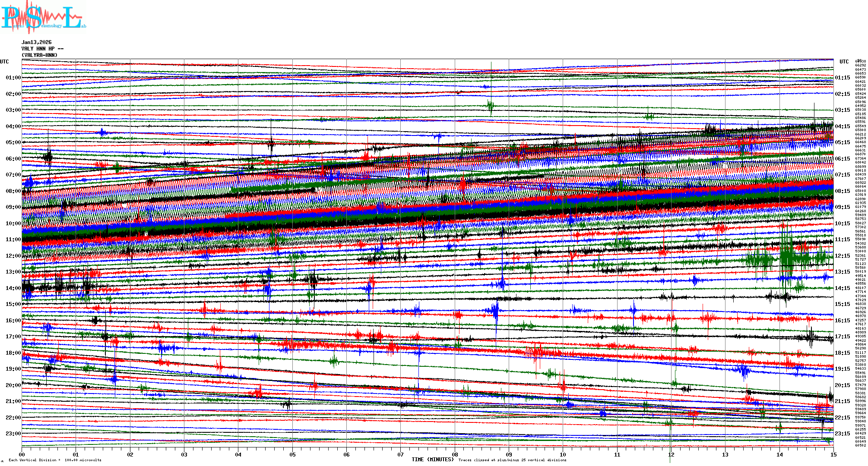Image resolution: width=868 pixels, height=466 pixels.
Task: Click the right UTC axis label
Action: point(844,62)
